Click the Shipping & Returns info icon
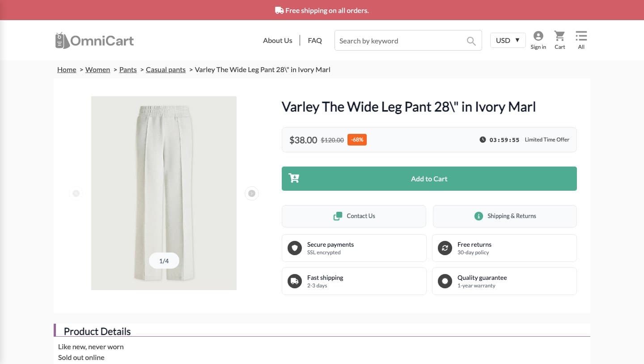Viewport: 644px width, 364px height. 479,216
